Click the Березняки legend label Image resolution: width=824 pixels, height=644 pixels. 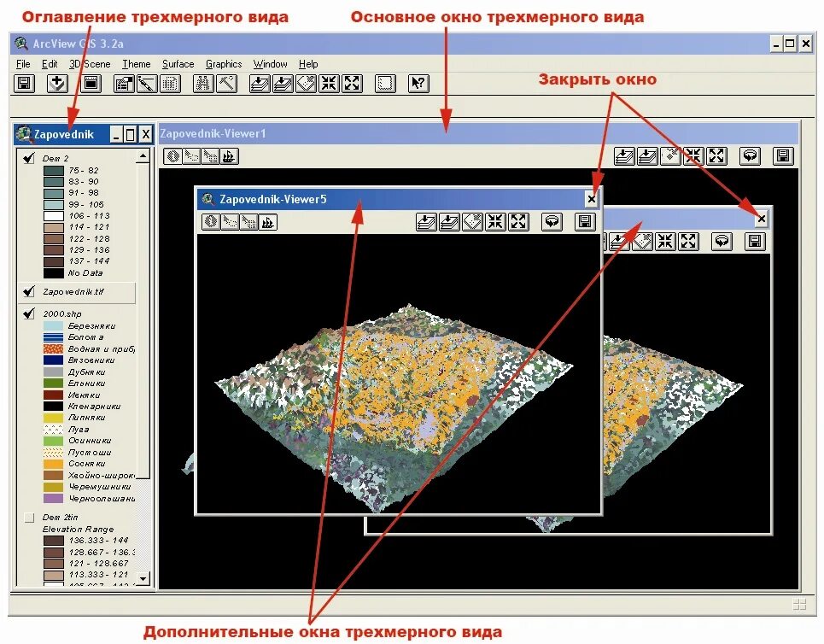pos(91,326)
